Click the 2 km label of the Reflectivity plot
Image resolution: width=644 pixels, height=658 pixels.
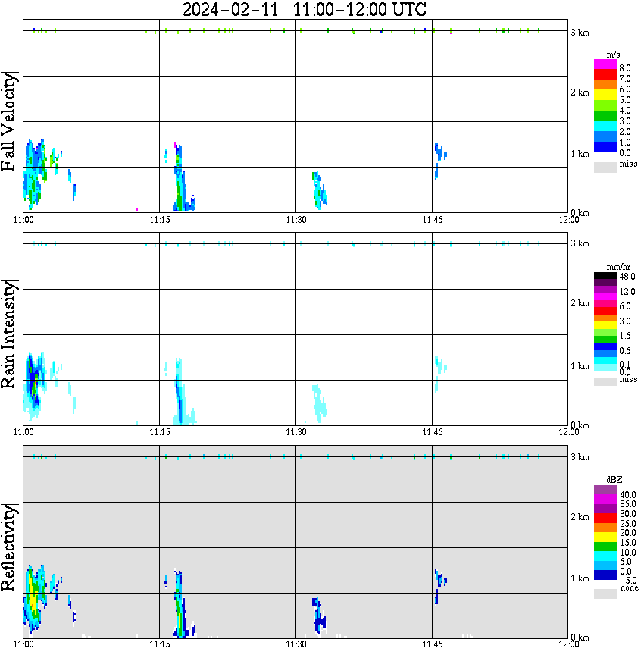580,517
